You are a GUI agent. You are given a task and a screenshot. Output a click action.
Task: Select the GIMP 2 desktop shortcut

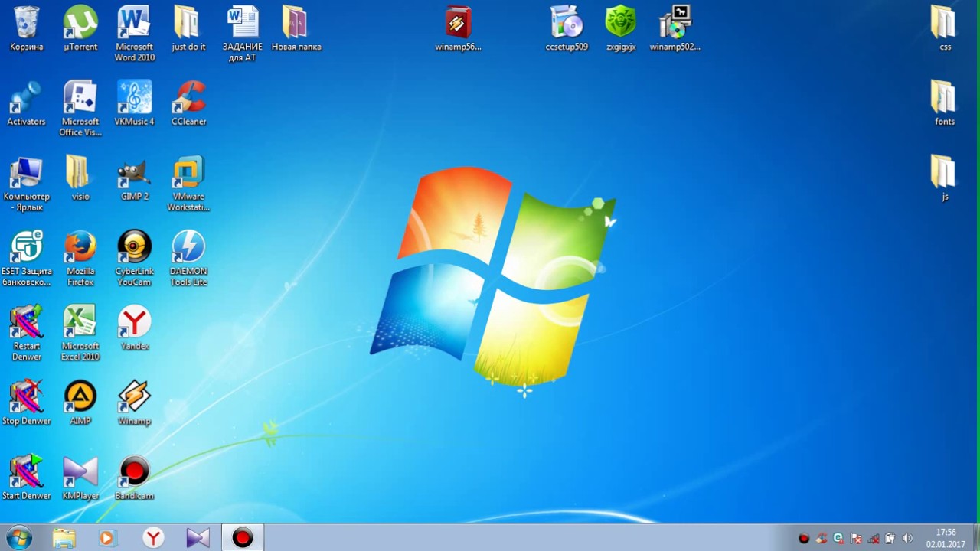tap(134, 179)
